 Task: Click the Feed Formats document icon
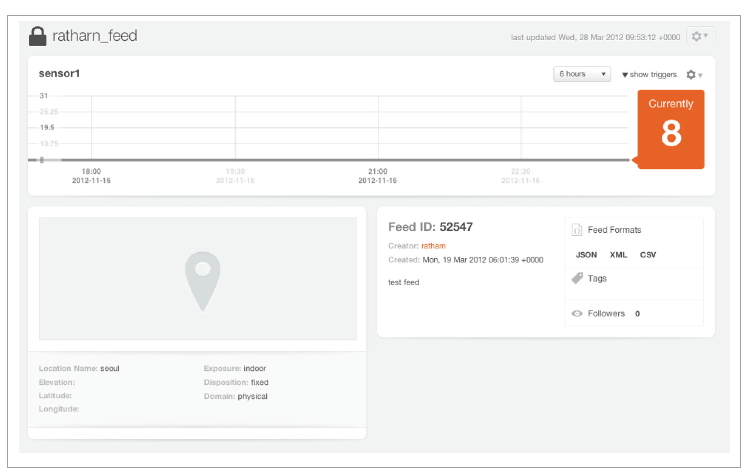click(x=577, y=230)
